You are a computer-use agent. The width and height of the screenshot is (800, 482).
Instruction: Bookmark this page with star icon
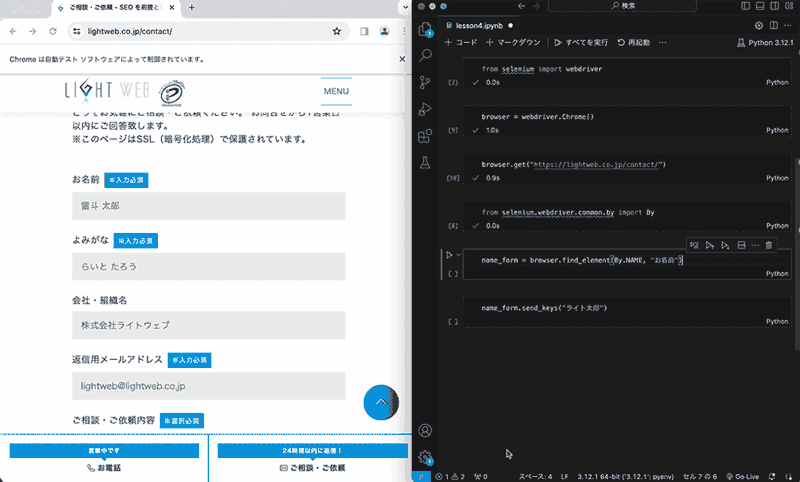pos(337,32)
